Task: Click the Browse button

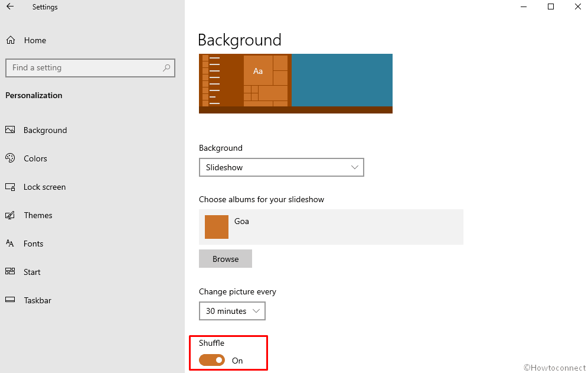Action: coord(226,259)
